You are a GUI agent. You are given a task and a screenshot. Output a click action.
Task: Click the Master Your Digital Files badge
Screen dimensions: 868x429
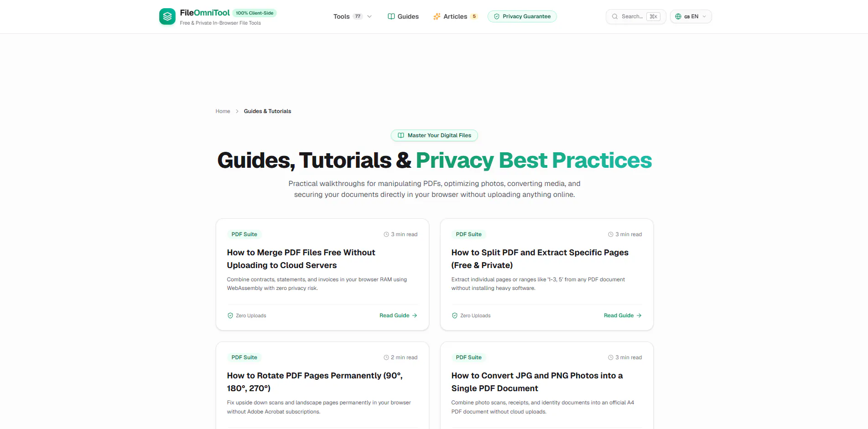434,135
